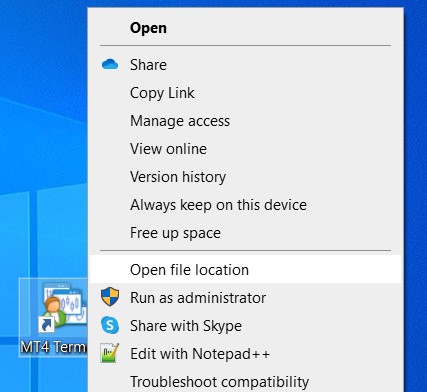Select Edit with Notepad++

click(245, 353)
